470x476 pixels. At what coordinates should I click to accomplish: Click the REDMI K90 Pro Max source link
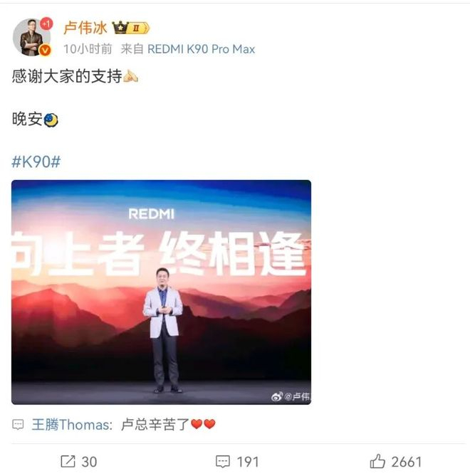pos(201,49)
